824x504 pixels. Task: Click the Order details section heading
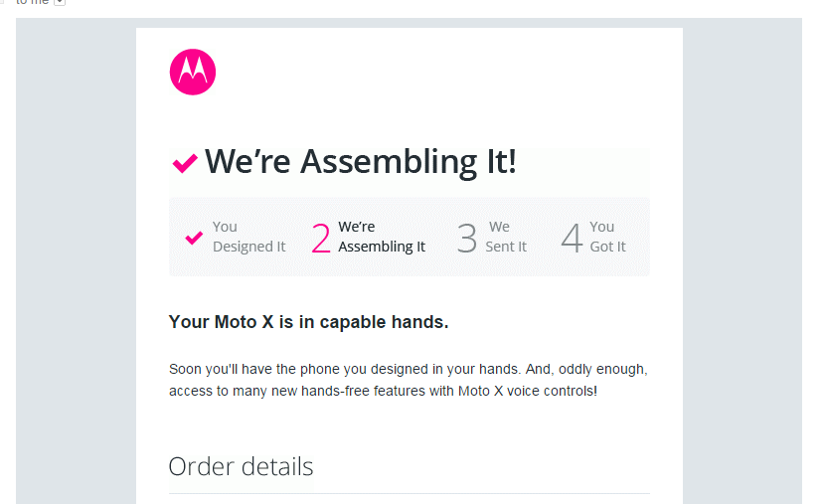(x=241, y=466)
